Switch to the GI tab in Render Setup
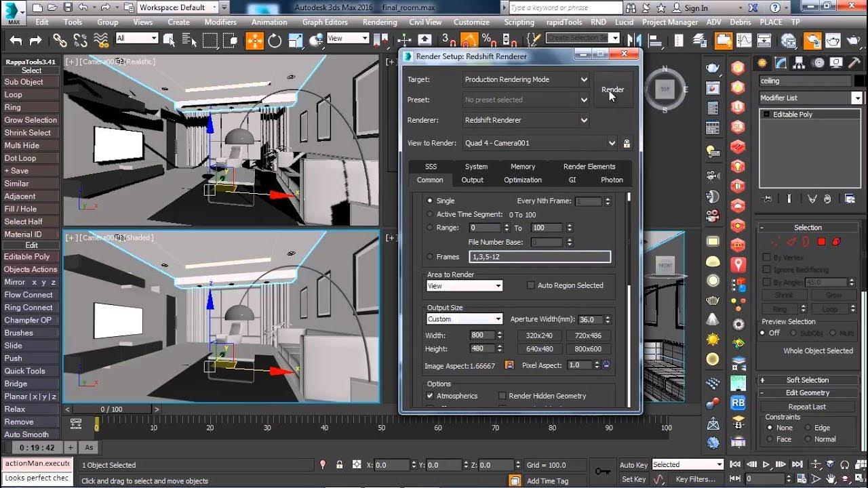Image resolution: width=868 pixels, height=488 pixels. pyautogui.click(x=572, y=180)
